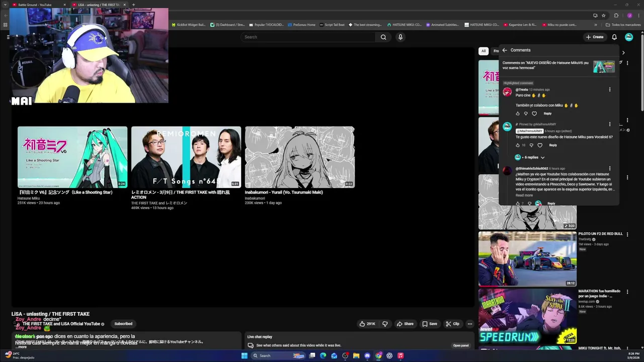Open options for pinned @MaifrensARMY comment
The width and height of the screenshot is (644, 362).
[x=610, y=124]
